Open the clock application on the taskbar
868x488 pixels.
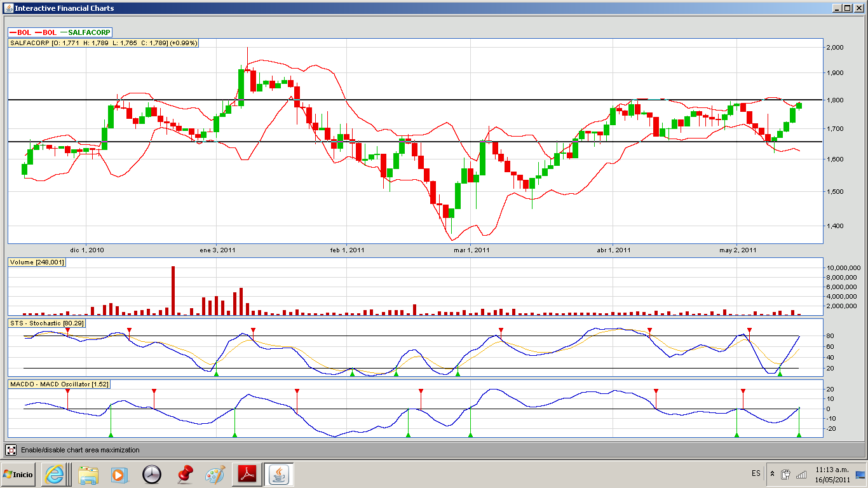(x=152, y=474)
